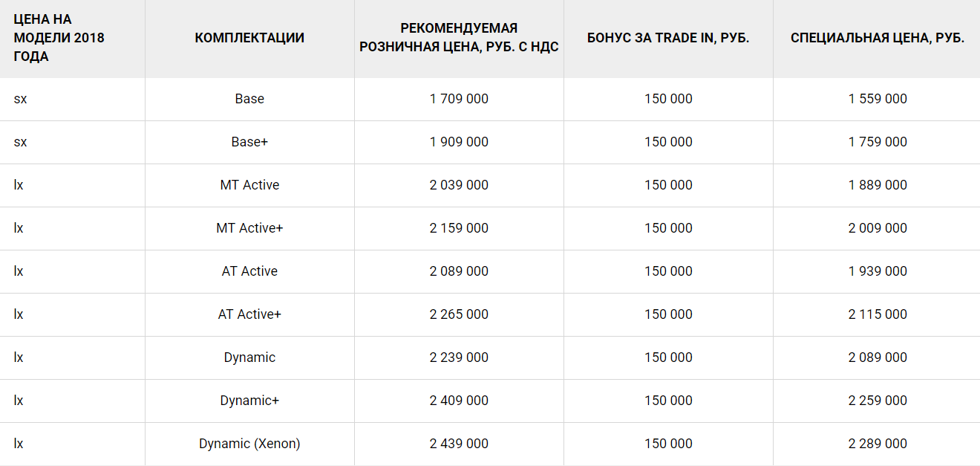Select the Base+ trim cell
The width and height of the screenshot is (980, 466).
point(249,142)
